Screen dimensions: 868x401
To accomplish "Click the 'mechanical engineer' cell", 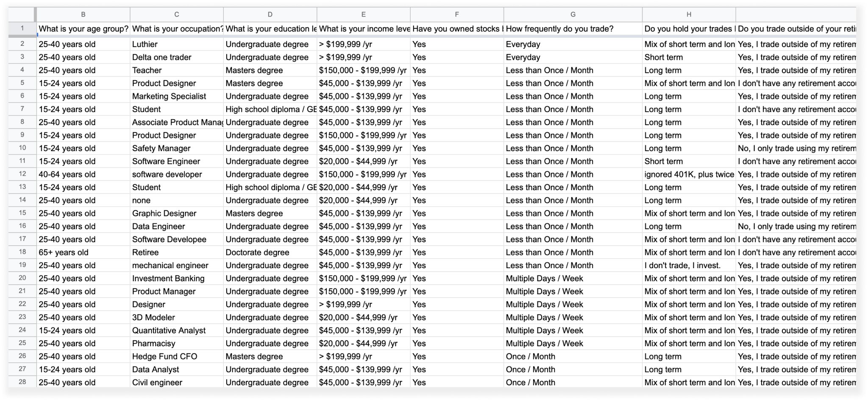I will click(x=177, y=266).
